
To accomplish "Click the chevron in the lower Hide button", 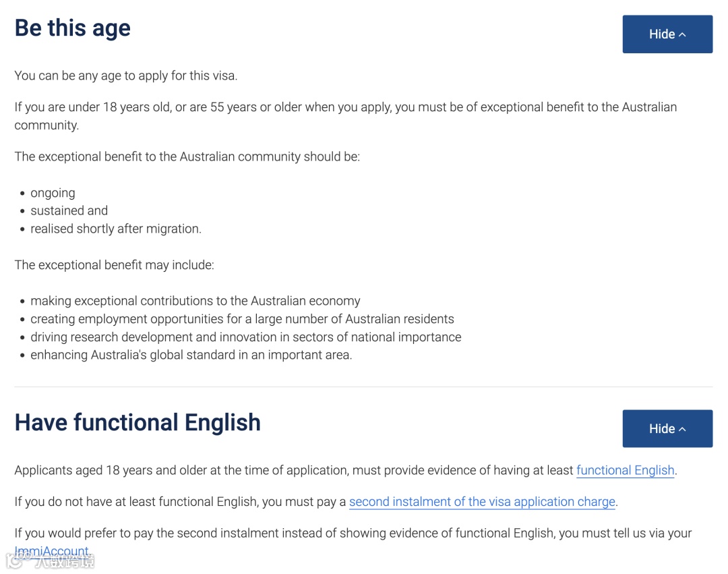I will [x=682, y=429].
